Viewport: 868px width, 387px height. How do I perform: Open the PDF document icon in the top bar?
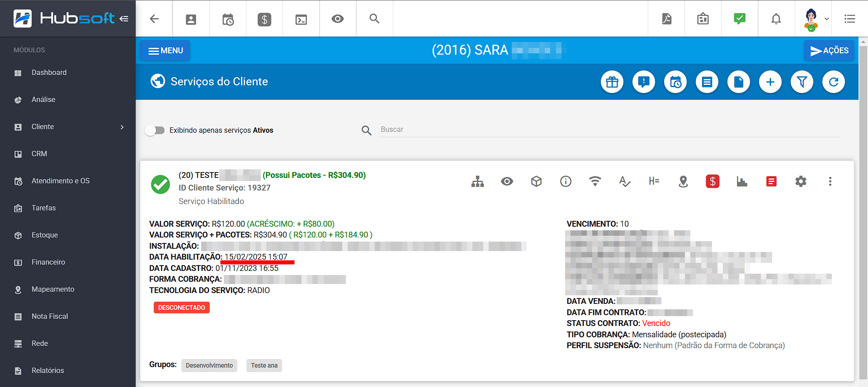click(666, 19)
